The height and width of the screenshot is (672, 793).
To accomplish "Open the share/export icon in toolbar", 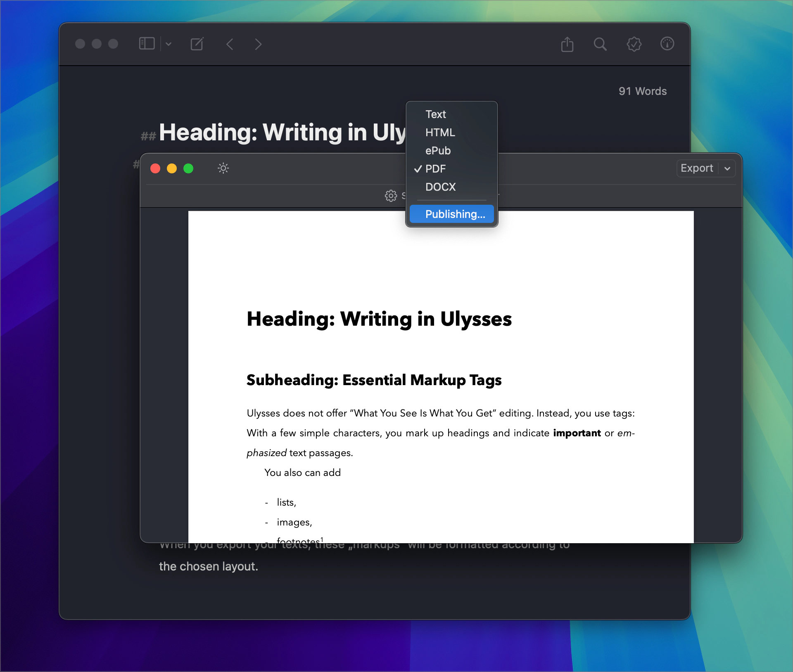I will pyautogui.click(x=567, y=44).
